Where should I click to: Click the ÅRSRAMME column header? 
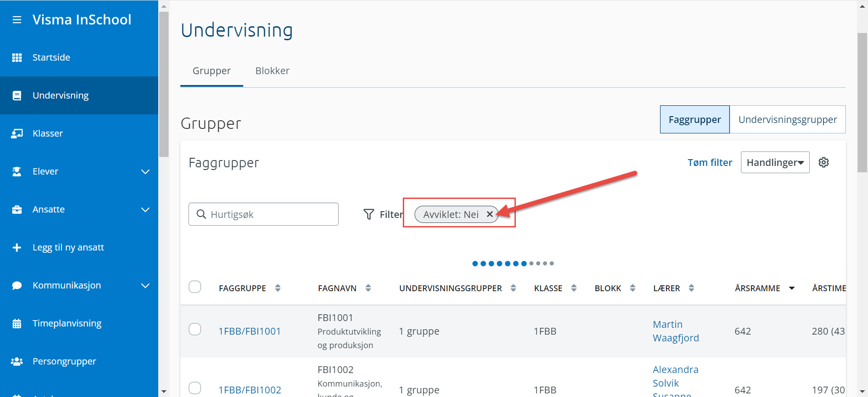pos(758,288)
